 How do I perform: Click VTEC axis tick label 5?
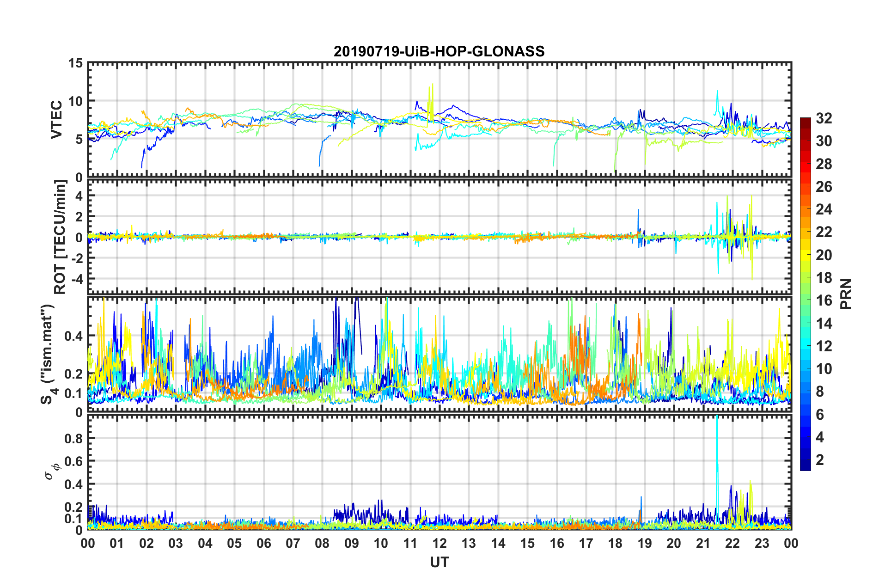[79, 139]
